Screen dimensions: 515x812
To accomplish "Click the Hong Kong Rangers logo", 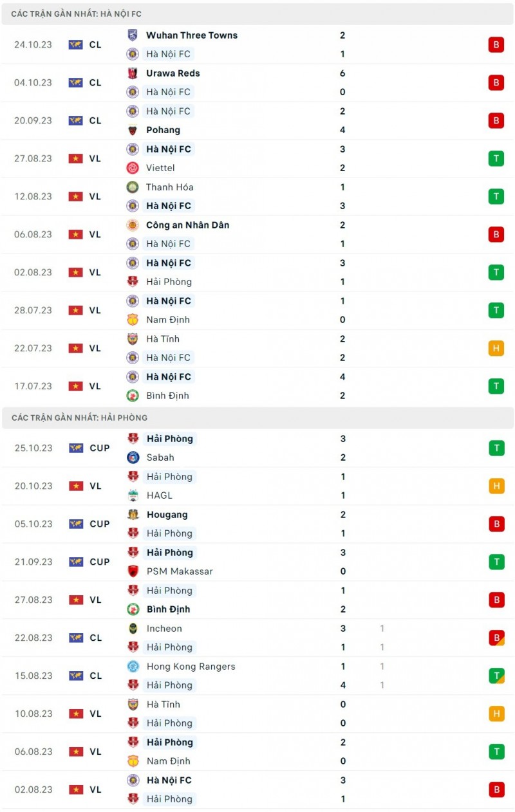I will click(133, 667).
